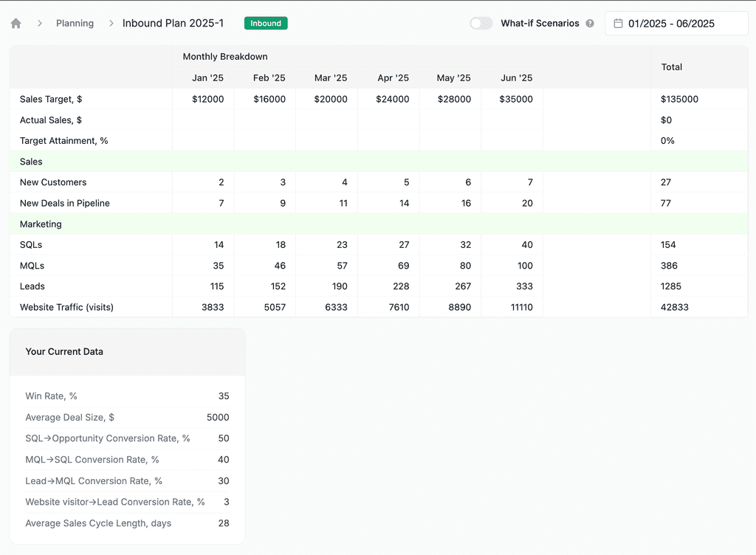The height and width of the screenshot is (555, 756).
Task: Open the Planning breadcrumb link
Action: [x=75, y=23]
